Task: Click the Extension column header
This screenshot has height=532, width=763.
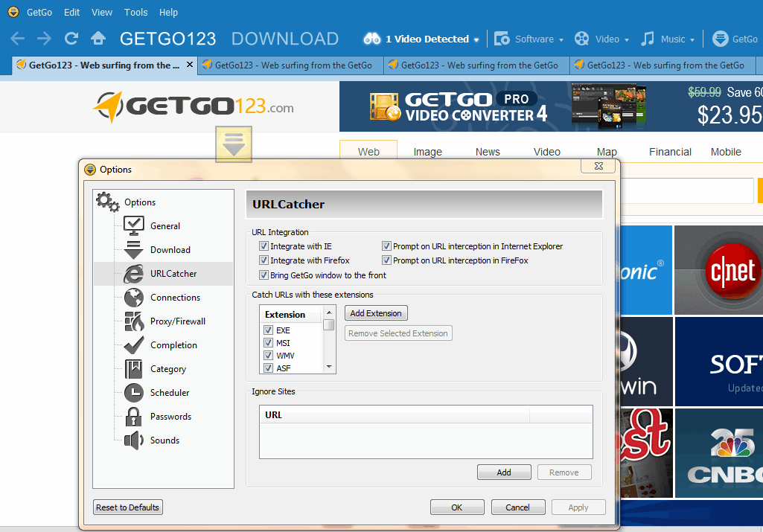Action: (291, 314)
